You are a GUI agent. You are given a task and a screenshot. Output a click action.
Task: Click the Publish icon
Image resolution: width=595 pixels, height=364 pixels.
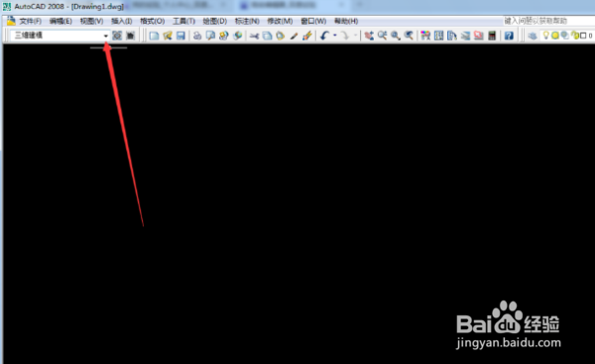click(x=224, y=36)
